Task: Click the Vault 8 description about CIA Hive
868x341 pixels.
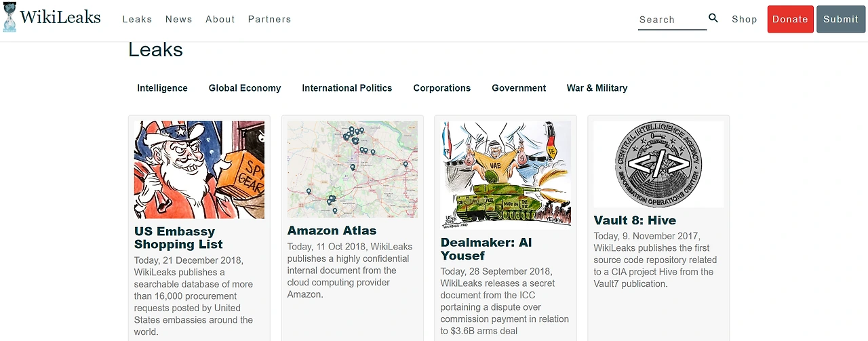Action: 654,260
